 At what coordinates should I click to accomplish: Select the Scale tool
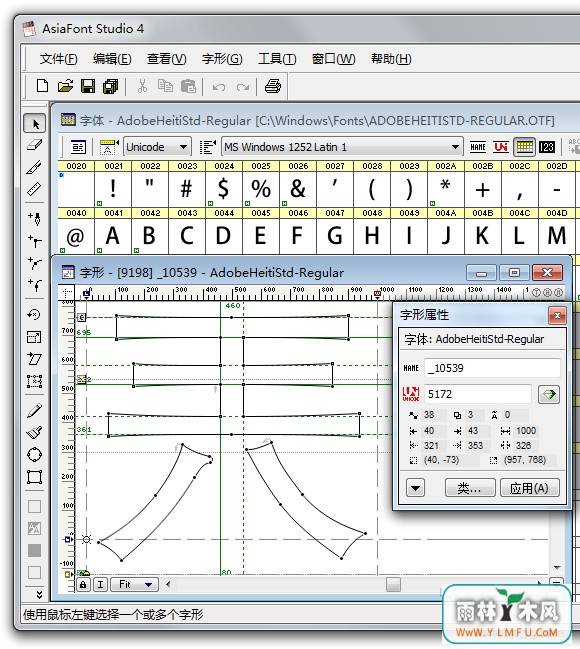click(x=34, y=337)
